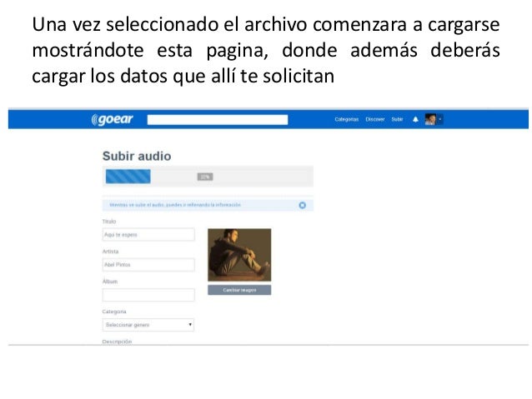Open the Categorias menu item
This screenshot has width=532, height=399.
(x=346, y=119)
